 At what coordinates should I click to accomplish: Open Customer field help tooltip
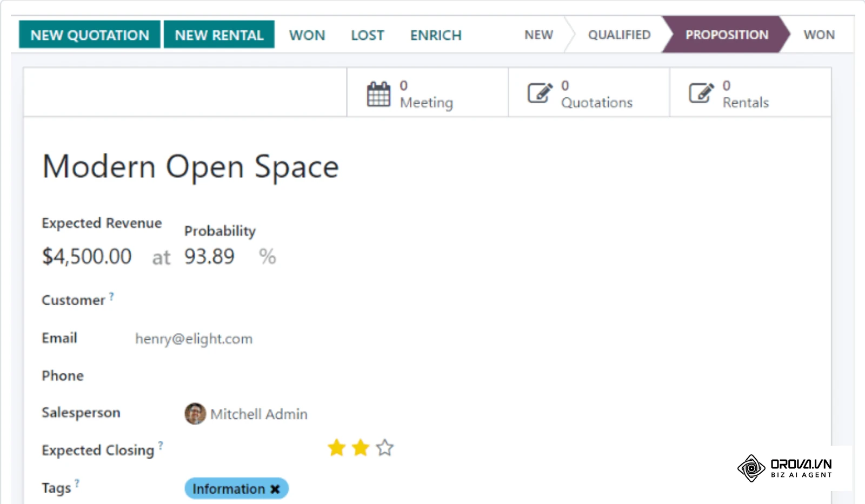pyautogui.click(x=111, y=296)
